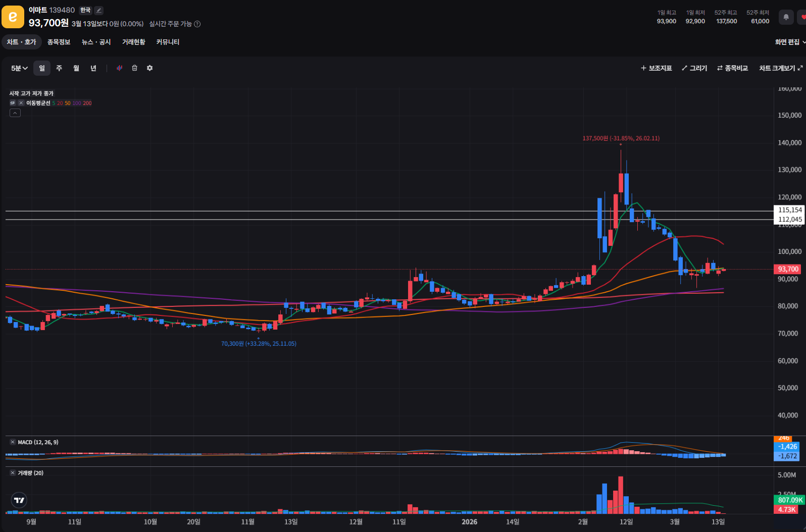The width and height of the screenshot is (806, 532).
Task: Open the 커뮤니티 tab
Action: click(168, 42)
